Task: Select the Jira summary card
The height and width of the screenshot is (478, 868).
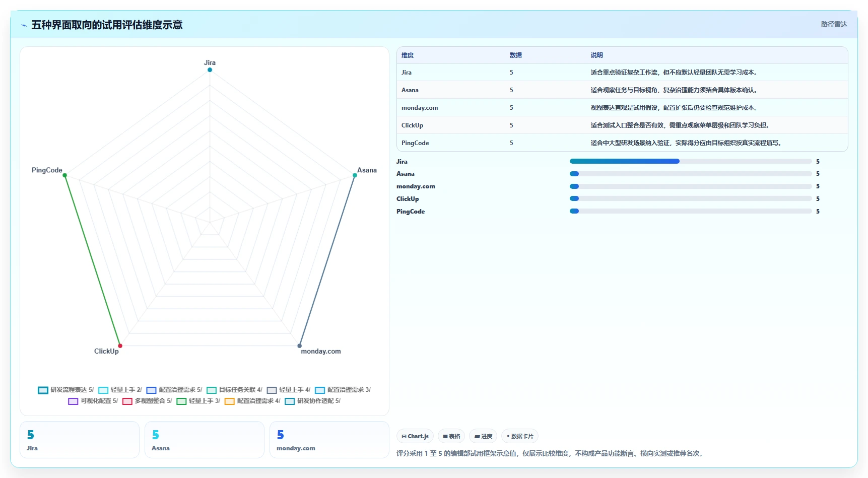Action: coord(80,440)
